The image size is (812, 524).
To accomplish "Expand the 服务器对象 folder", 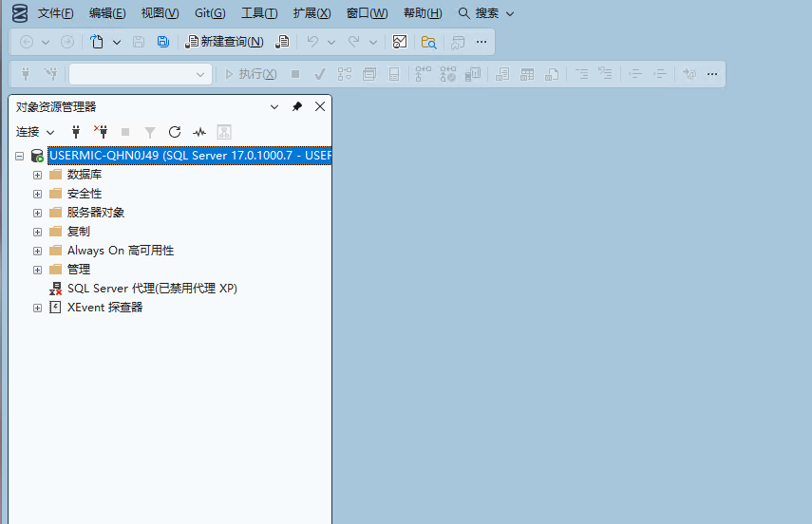I will click(37, 213).
